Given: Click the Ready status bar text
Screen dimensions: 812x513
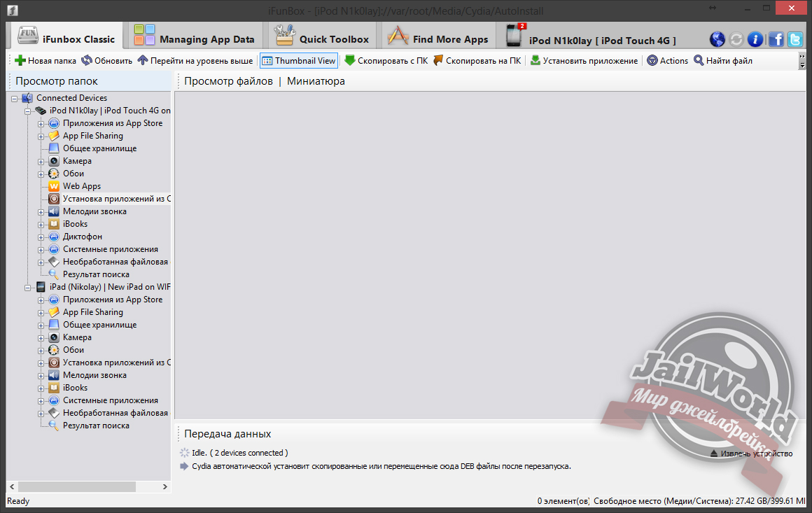Looking at the screenshot, I should click(x=18, y=501).
